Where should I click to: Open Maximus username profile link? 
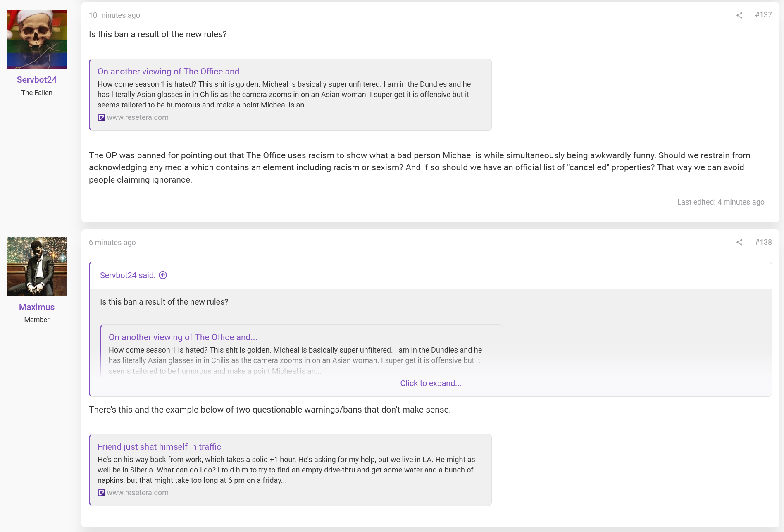pyautogui.click(x=37, y=307)
